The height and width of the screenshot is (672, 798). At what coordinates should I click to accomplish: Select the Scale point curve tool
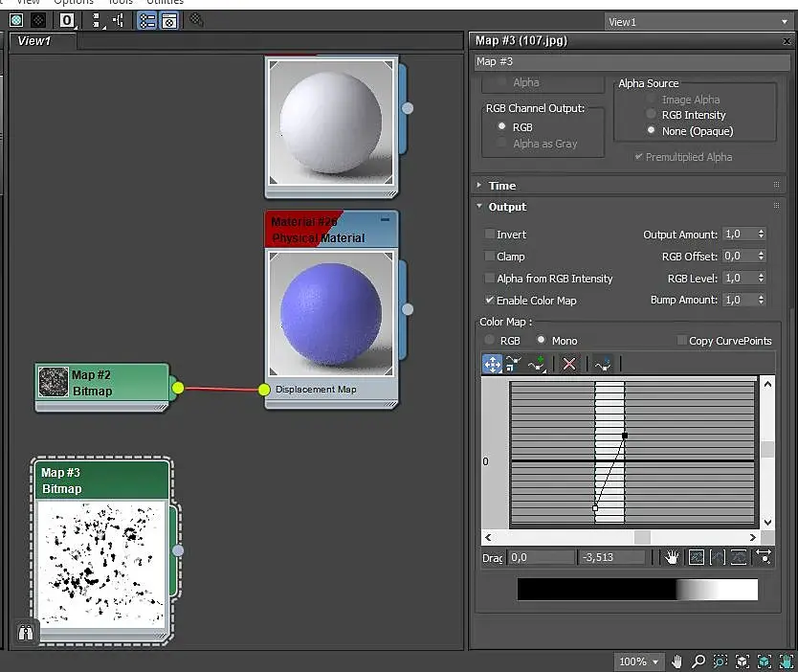click(514, 364)
